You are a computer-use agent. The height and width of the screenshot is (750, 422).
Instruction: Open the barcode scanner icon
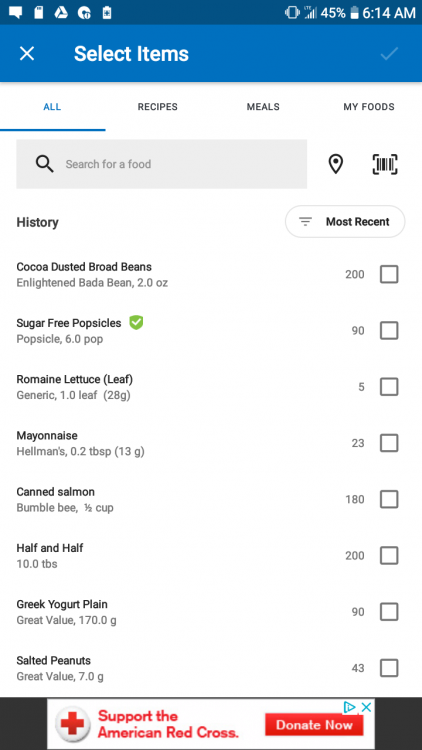(x=385, y=164)
